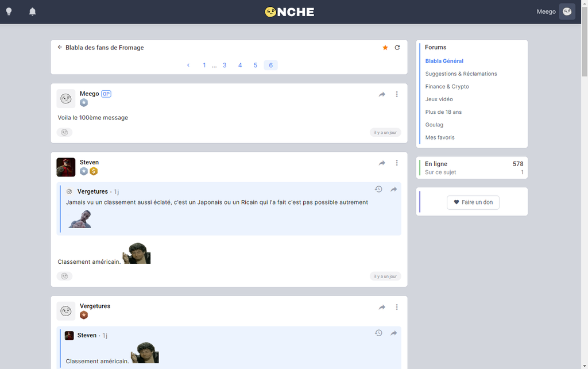This screenshot has width=588, height=369.
Task: Go to page 3 of the topic
Action: (225, 66)
